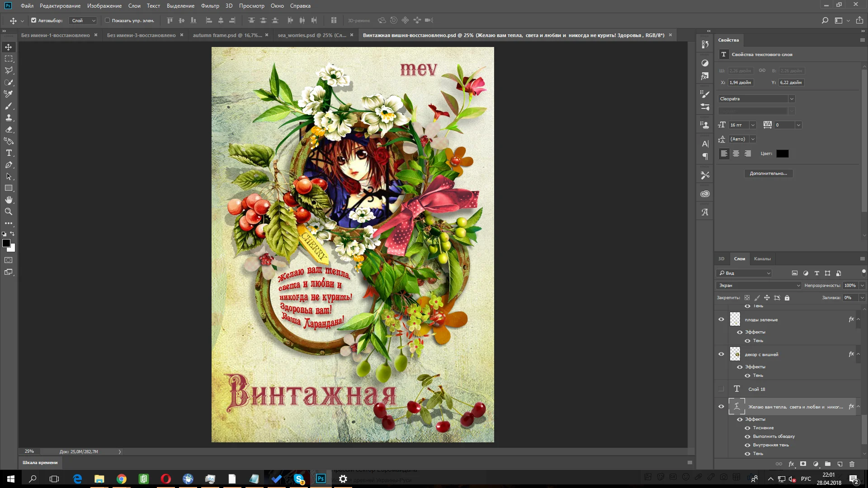Click the text Цвет color swatch

click(x=782, y=154)
